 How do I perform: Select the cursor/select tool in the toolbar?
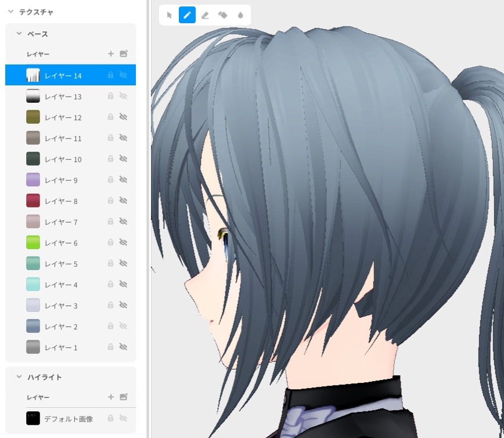coord(170,15)
